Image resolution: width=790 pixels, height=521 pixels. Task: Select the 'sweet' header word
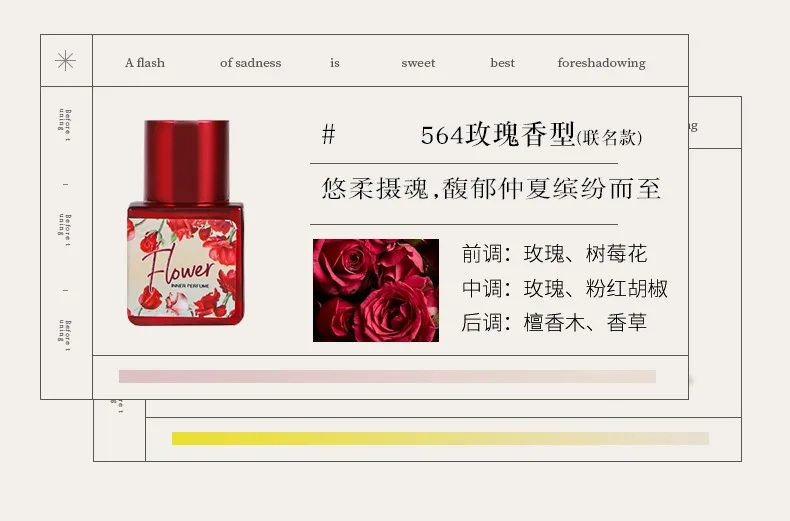(x=418, y=63)
